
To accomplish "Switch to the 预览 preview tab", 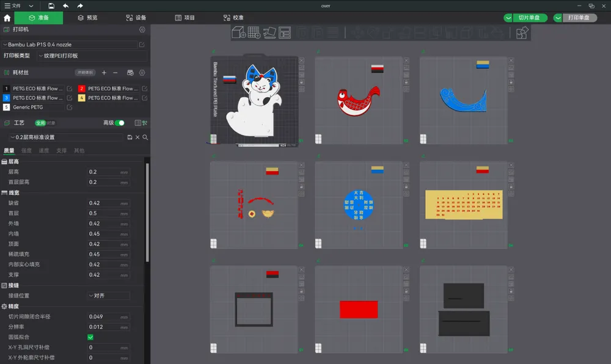I will (x=87, y=18).
